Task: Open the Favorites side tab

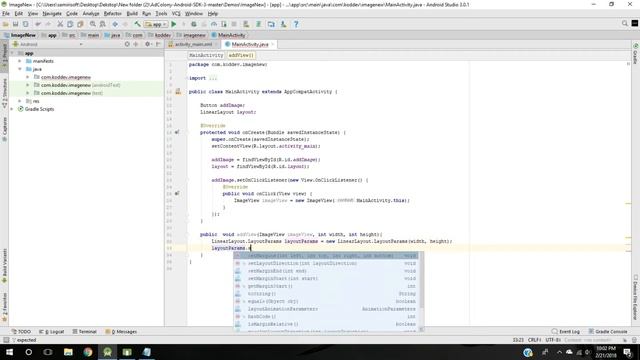Action: pos(4,307)
